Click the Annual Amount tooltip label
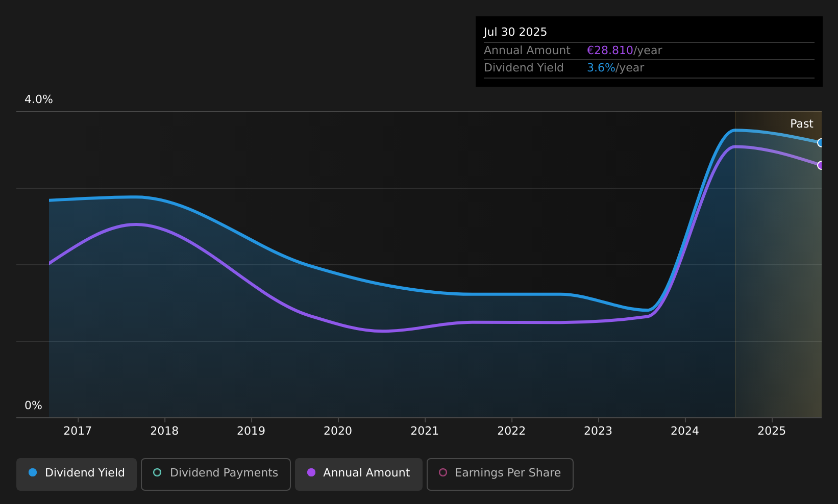This screenshot has width=838, height=504. [x=527, y=51]
